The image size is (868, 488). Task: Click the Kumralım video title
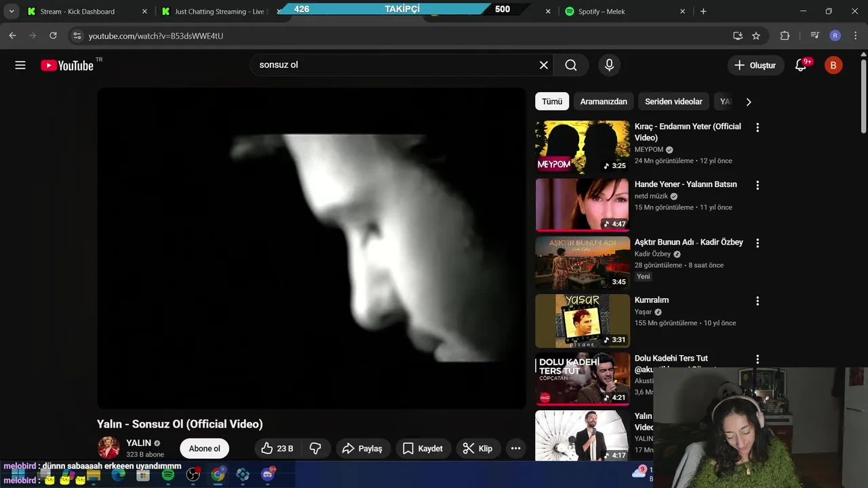coord(652,300)
